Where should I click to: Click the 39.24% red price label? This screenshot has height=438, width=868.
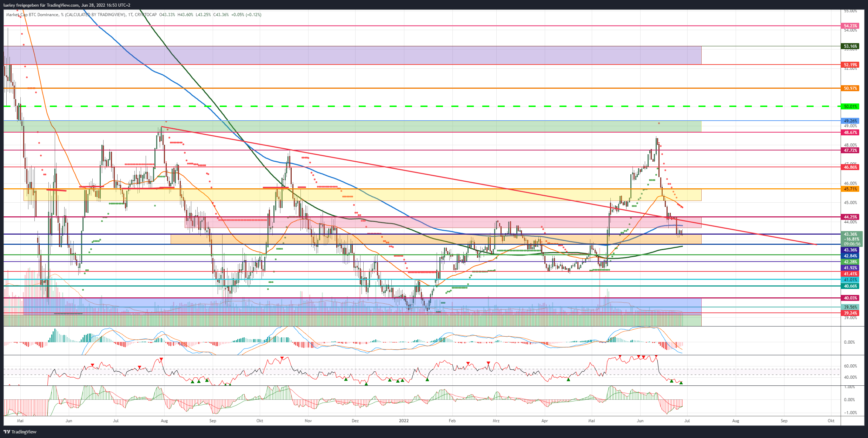click(850, 313)
